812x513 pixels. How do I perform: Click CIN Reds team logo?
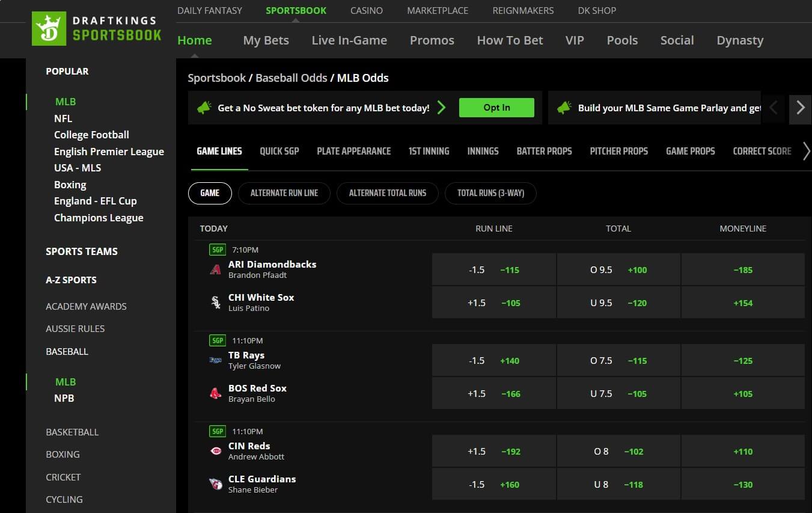tap(216, 451)
